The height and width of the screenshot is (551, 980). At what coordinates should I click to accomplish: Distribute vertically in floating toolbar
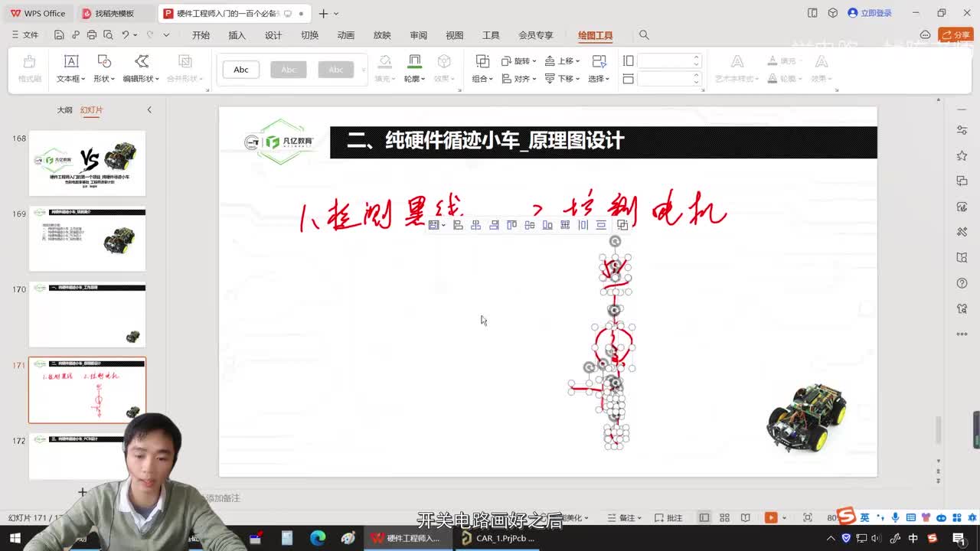(601, 225)
